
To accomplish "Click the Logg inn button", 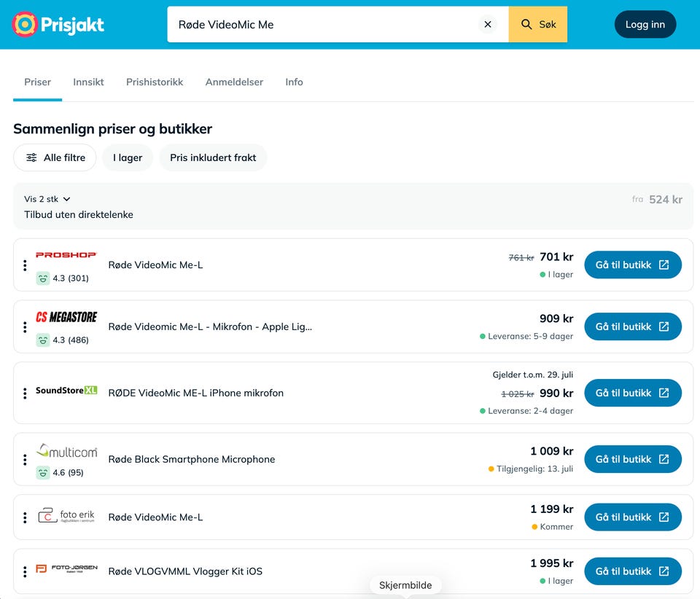I will tap(645, 25).
